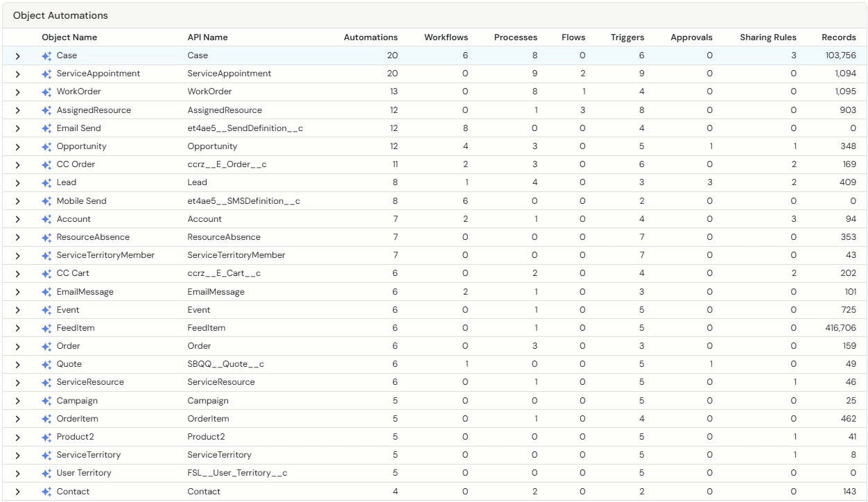Expand the CC Cart row chevron
Viewport: 868px width, 502px height.
[17, 273]
